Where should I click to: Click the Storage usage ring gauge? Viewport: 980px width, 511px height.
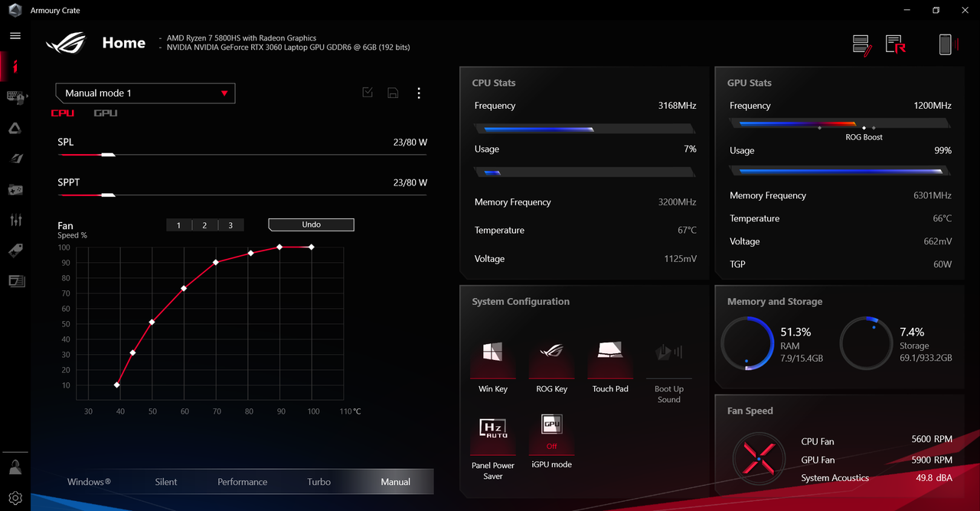click(x=866, y=343)
